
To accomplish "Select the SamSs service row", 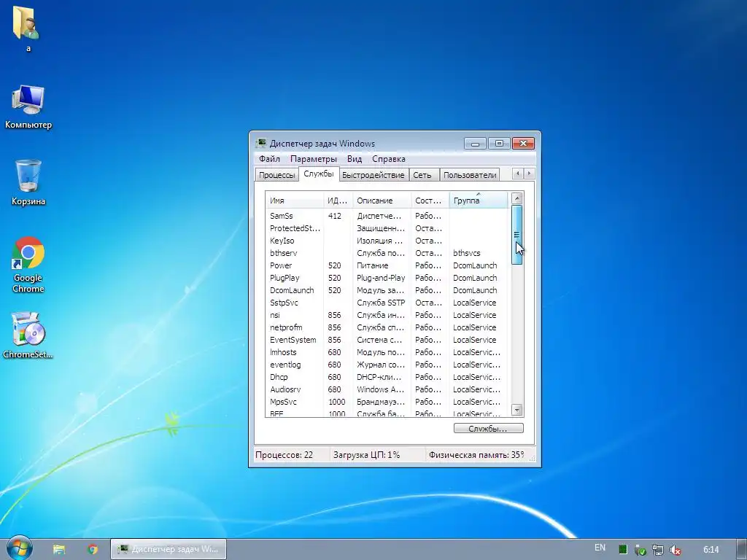I will 387,216.
